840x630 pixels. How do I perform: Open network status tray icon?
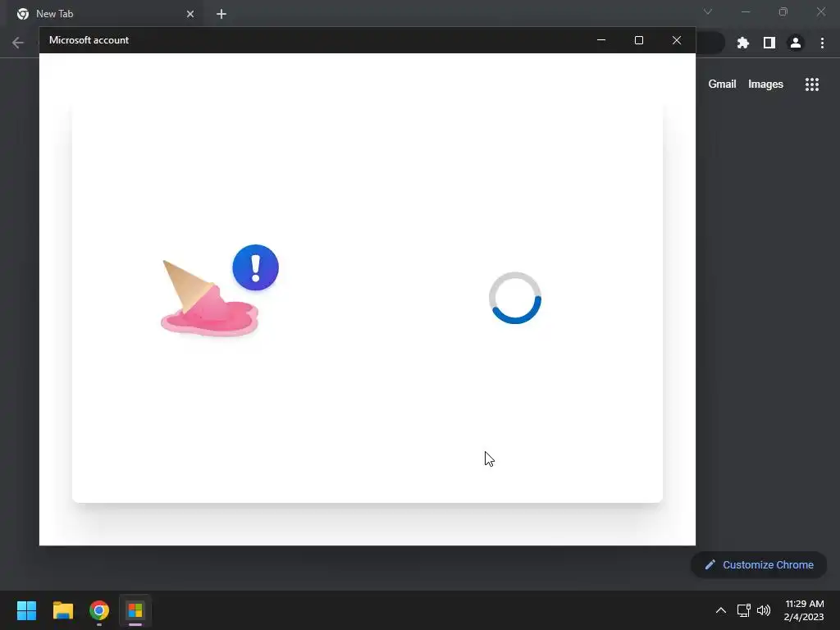(x=743, y=610)
